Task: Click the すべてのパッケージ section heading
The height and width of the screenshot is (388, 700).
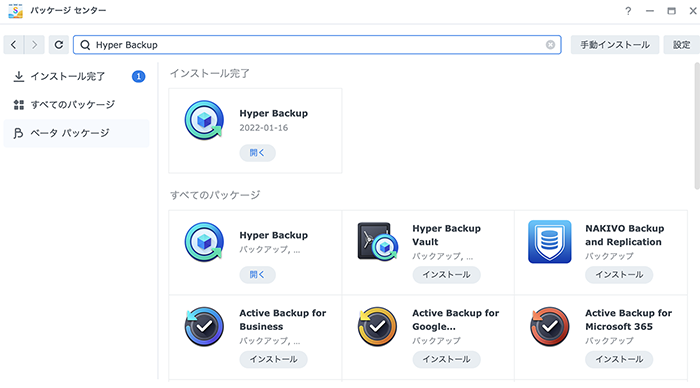Action: (x=215, y=195)
